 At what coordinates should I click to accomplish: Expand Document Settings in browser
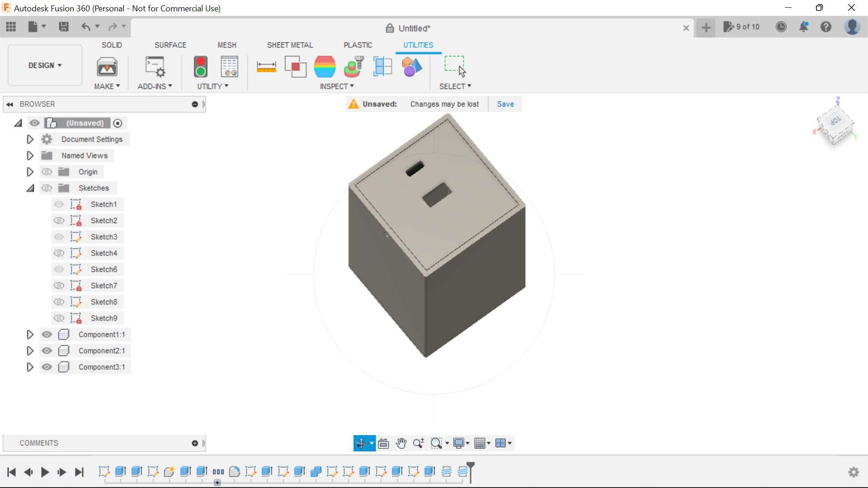30,139
